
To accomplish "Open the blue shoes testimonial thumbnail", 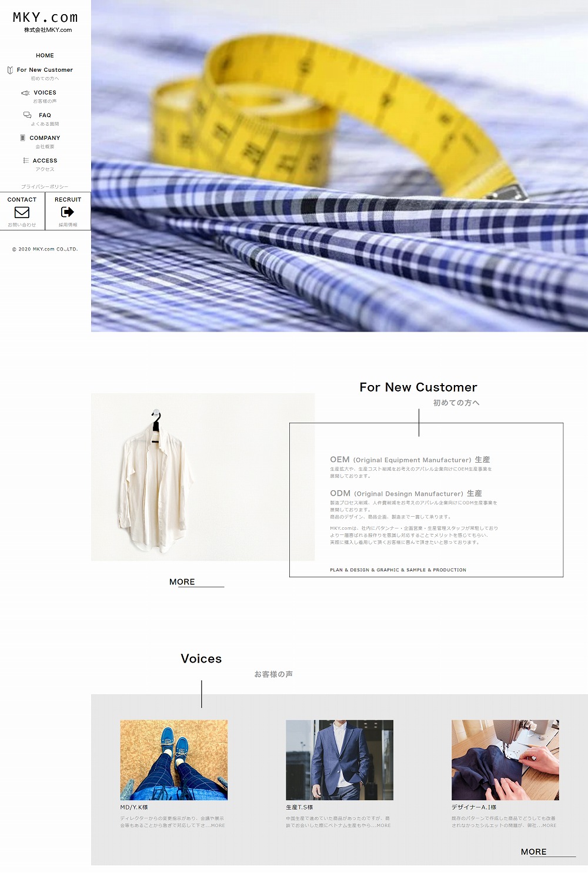I will click(174, 760).
